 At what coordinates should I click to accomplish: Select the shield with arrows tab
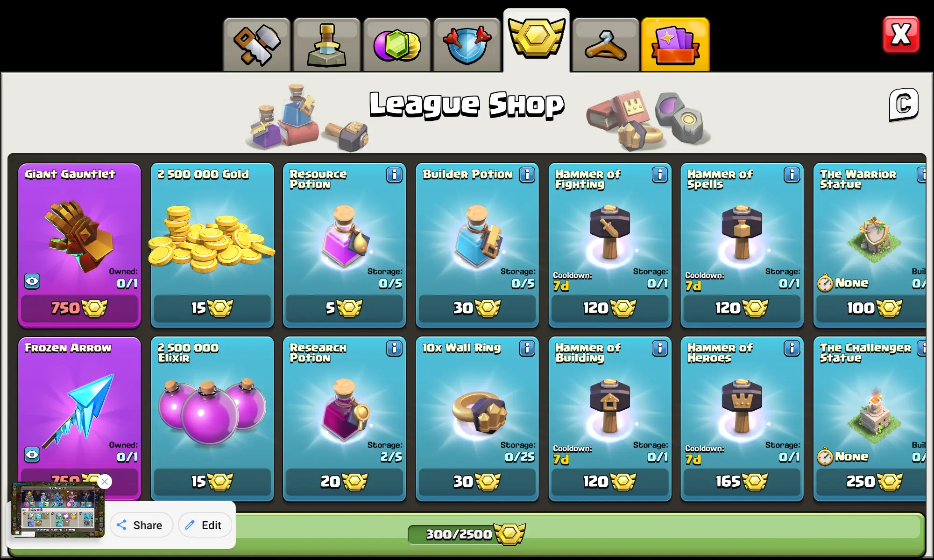pos(467,45)
